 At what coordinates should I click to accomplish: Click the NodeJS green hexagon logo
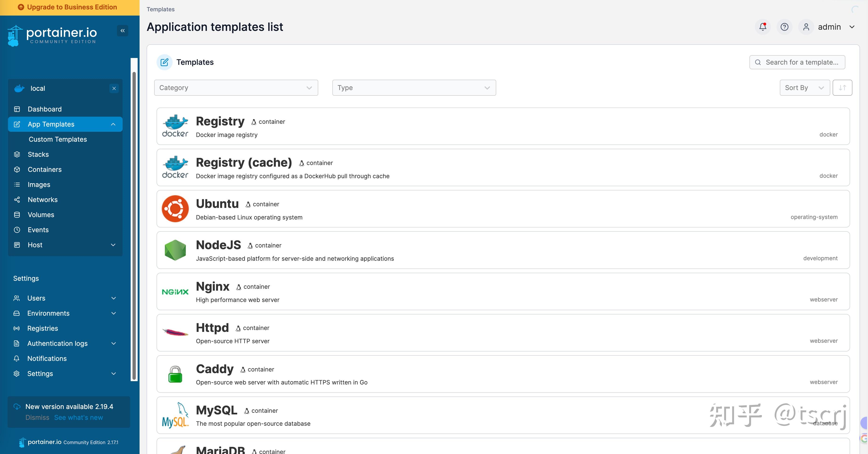175,250
